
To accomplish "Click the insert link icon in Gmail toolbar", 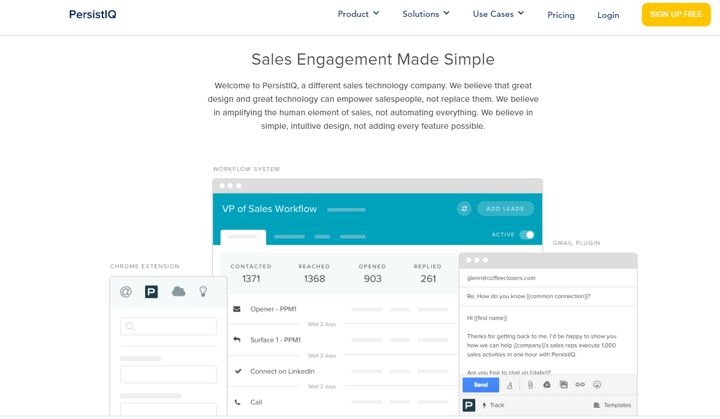I will [580, 385].
